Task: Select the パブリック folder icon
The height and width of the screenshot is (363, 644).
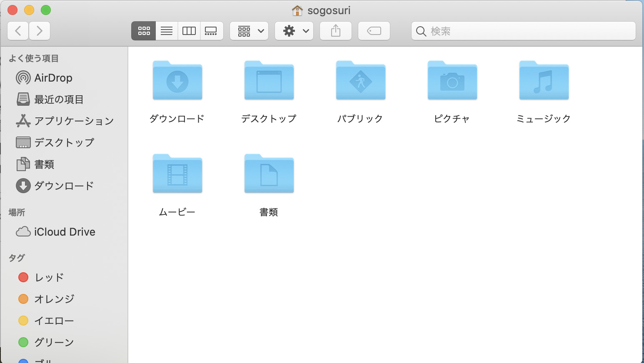Action: (361, 80)
